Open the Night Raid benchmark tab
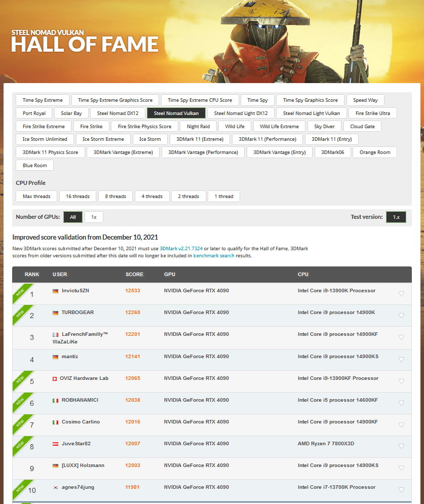The width and height of the screenshot is (424, 504). coord(198,127)
